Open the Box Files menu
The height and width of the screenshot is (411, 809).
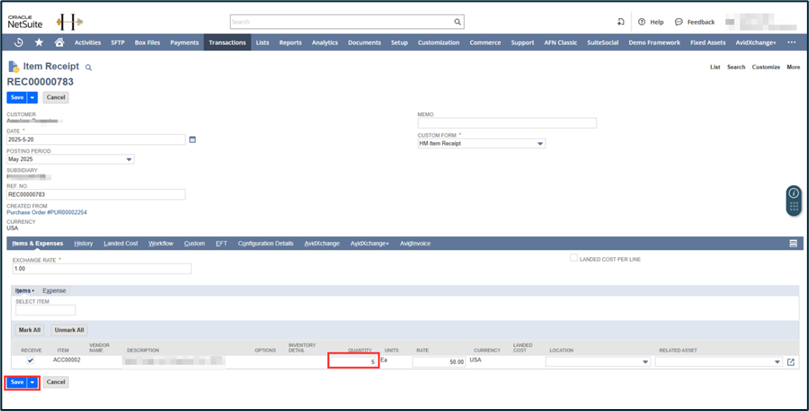148,43
